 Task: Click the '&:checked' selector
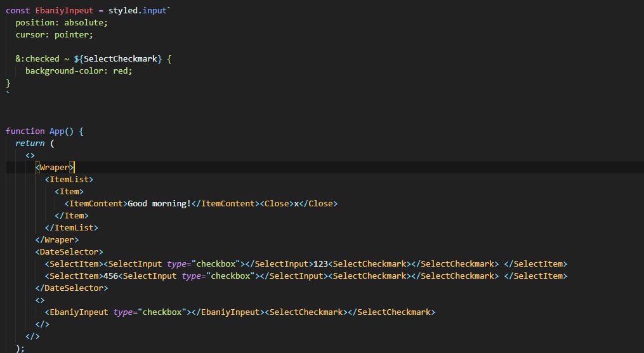[37, 59]
